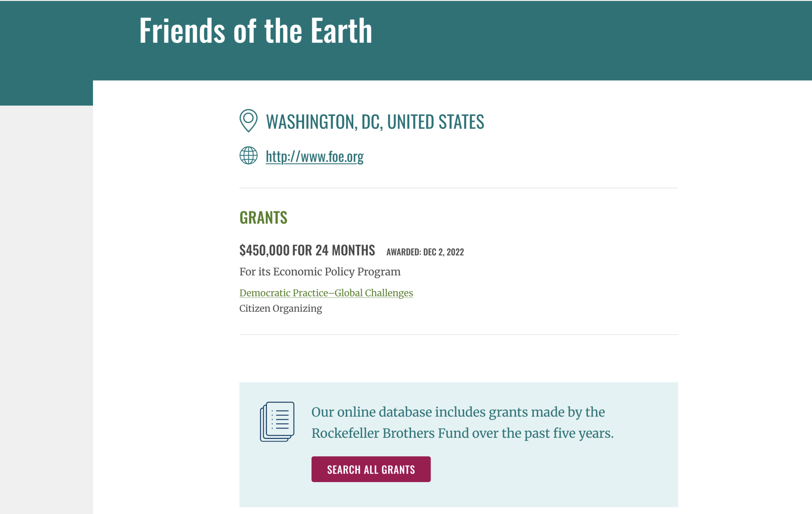Click the divider below Citizen Organizing
Image resolution: width=812 pixels, height=514 pixels.
click(x=459, y=334)
